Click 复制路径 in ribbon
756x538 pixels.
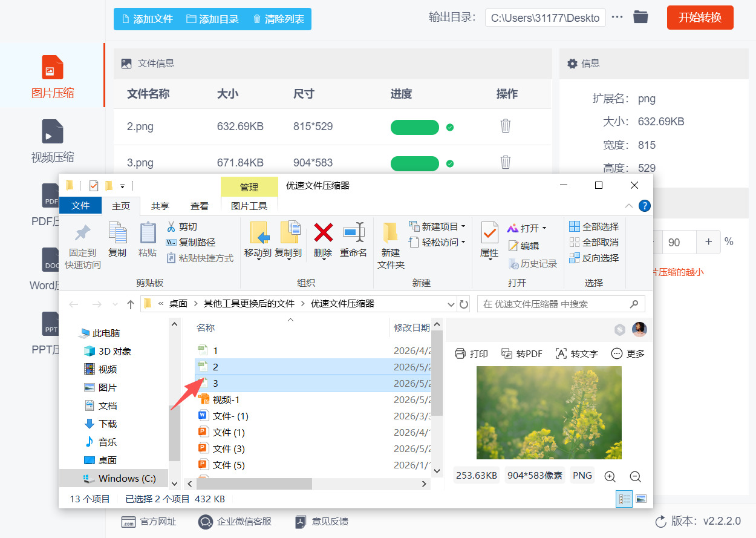[191, 242]
